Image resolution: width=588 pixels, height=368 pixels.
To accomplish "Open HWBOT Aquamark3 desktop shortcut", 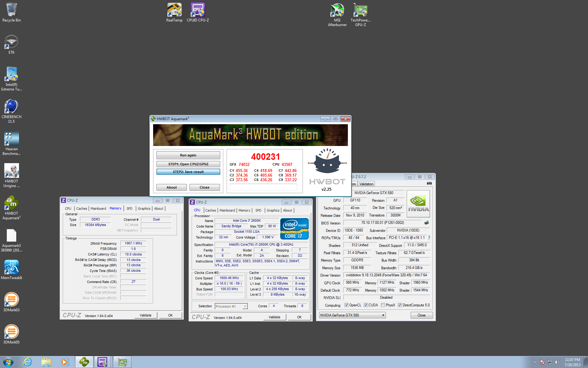I will 12,208.
